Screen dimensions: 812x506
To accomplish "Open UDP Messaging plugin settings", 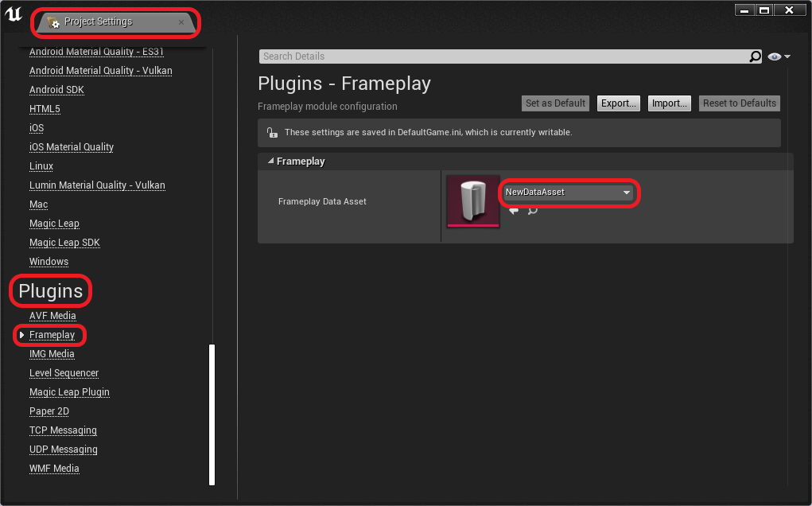I will 63,450.
